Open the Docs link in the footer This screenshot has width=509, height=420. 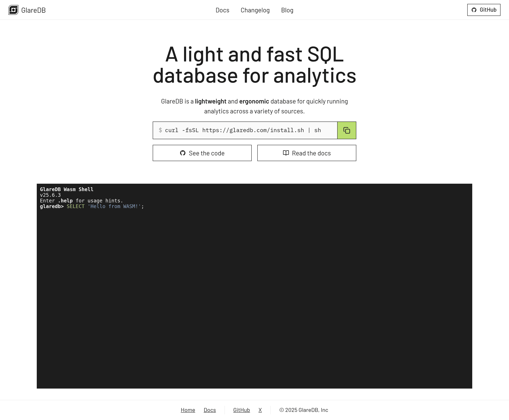(210, 410)
